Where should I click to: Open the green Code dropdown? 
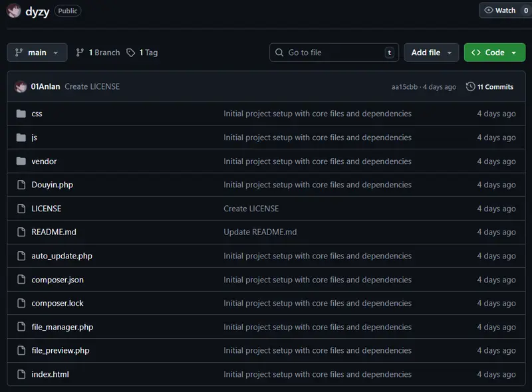(x=494, y=52)
